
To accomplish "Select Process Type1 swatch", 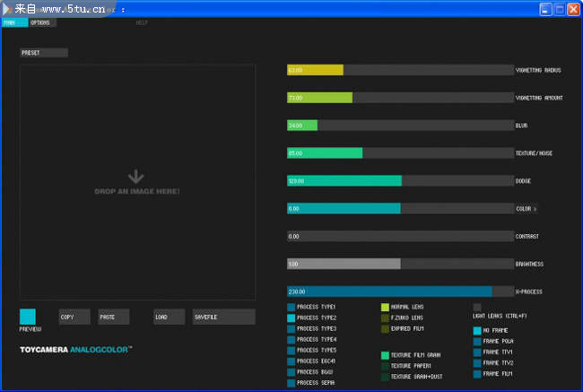I will click(x=291, y=307).
